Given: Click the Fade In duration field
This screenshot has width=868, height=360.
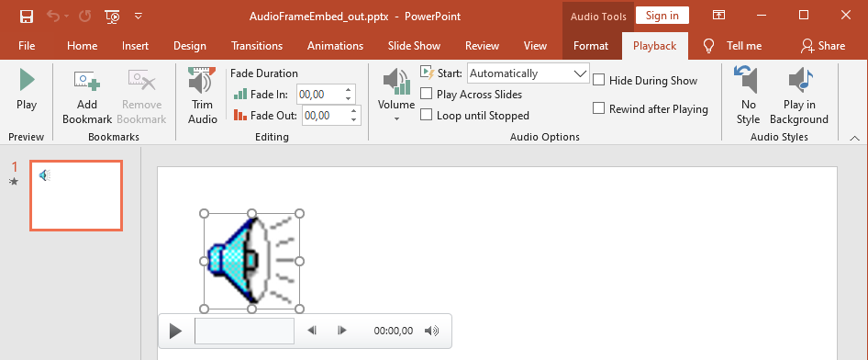Looking at the screenshot, I should click(319, 95).
